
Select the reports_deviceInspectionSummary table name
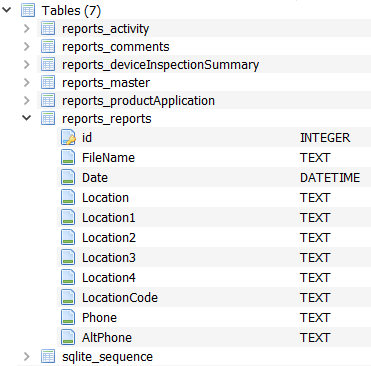(161, 65)
